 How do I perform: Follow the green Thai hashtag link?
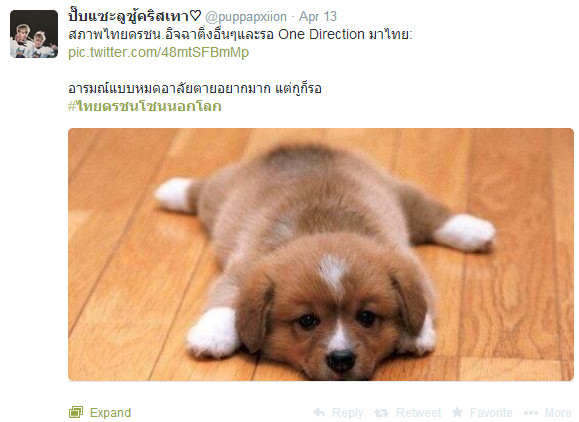[x=145, y=106]
